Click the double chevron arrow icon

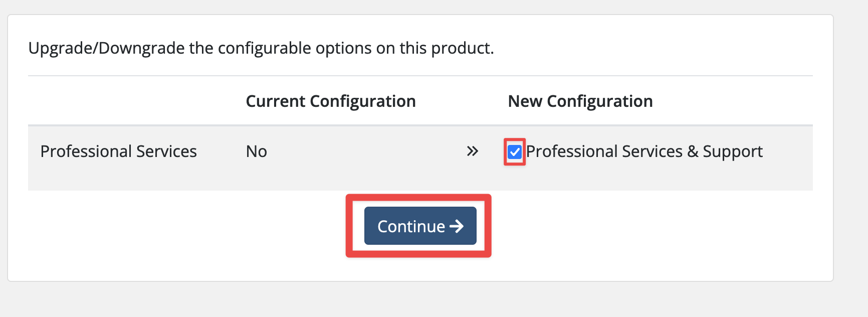(472, 151)
